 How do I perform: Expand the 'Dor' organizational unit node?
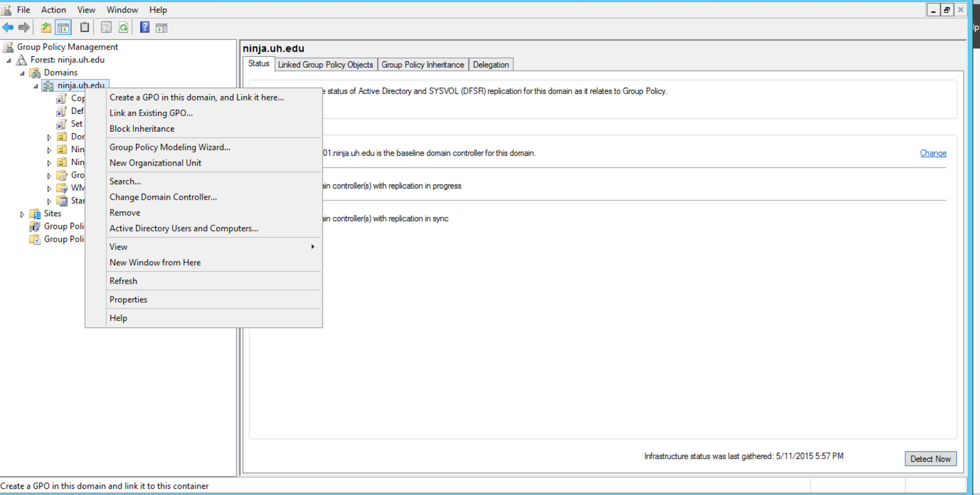(x=49, y=138)
